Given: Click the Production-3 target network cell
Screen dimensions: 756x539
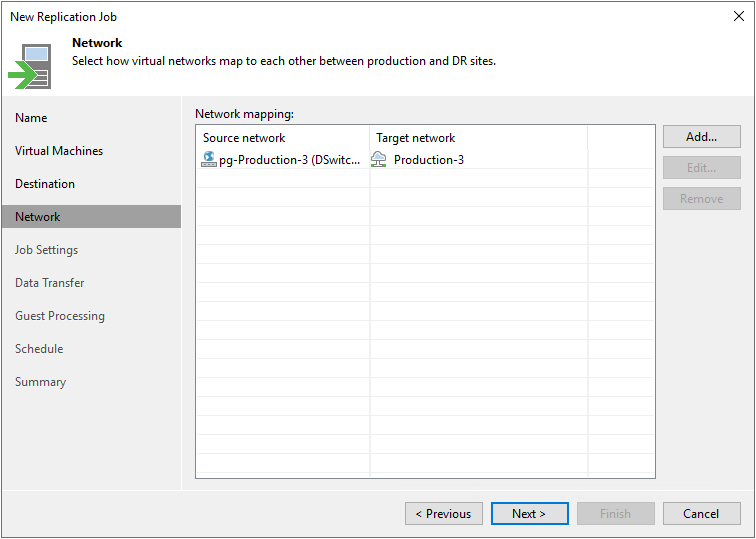Looking at the screenshot, I should (429, 160).
